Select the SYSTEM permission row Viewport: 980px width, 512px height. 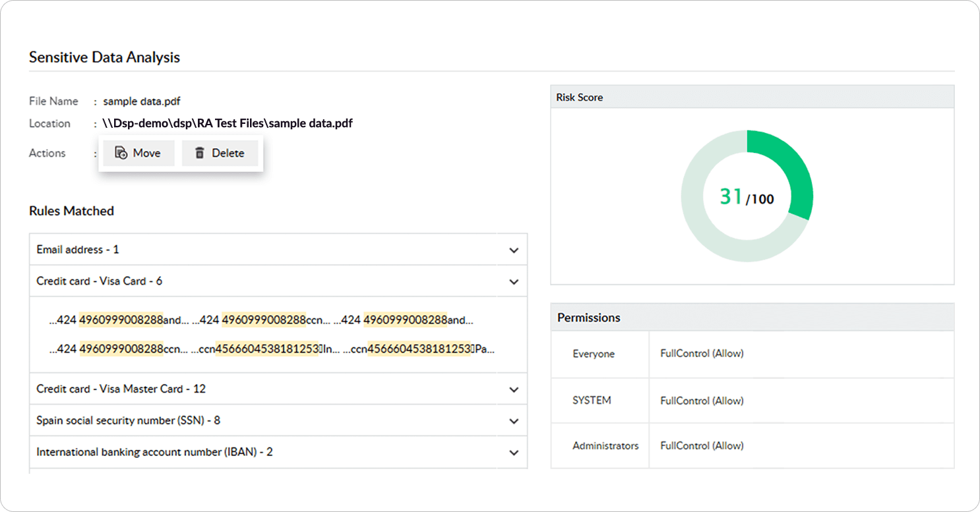coord(752,401)
